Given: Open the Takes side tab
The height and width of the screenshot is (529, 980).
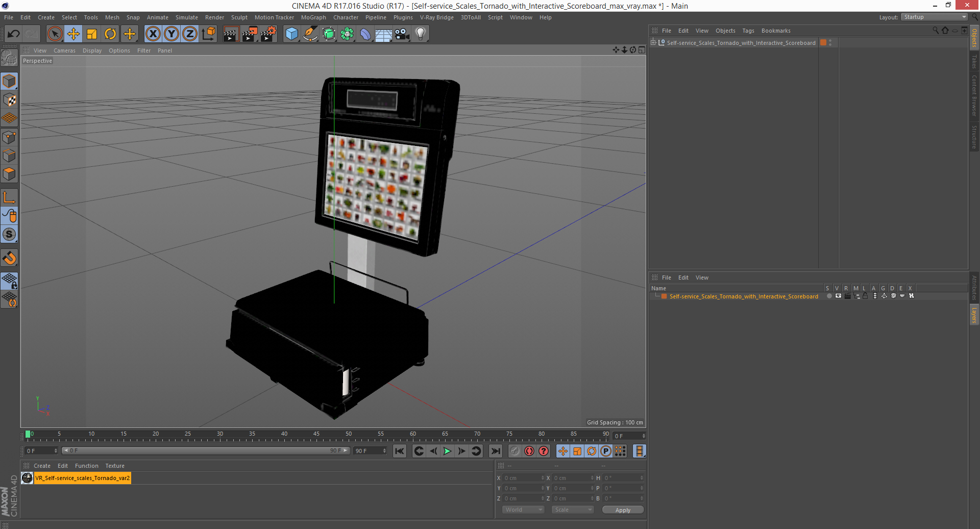Looking at the screenshot, I should tap(974, 62).
